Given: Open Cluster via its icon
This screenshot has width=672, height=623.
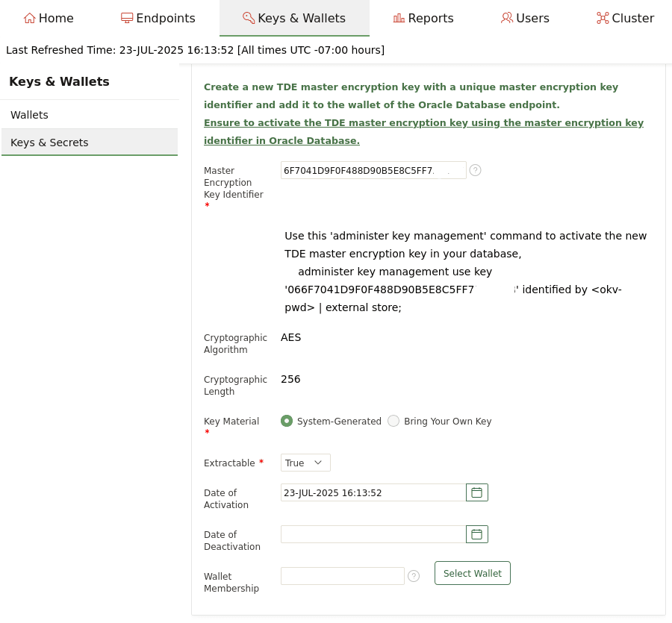Looking at the screenshot, I should (x=603, y=18).
